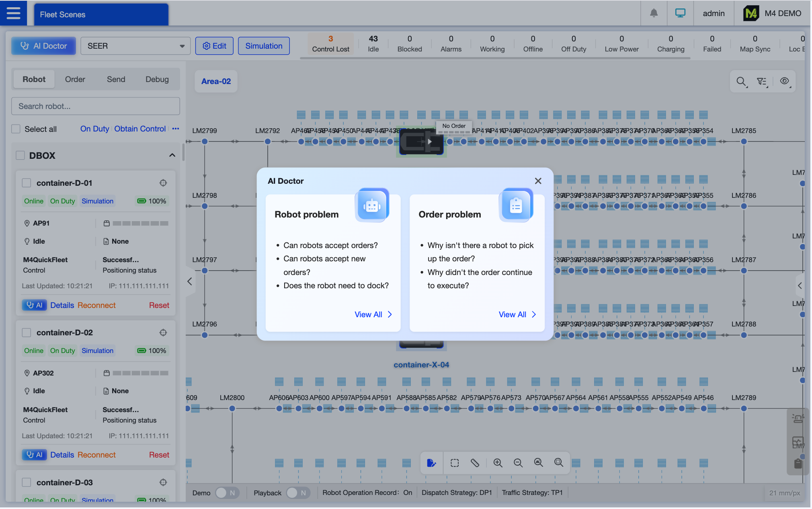812x509 pixels.
Task: Switch to the Debug tab
Action: tap(157, 79)
